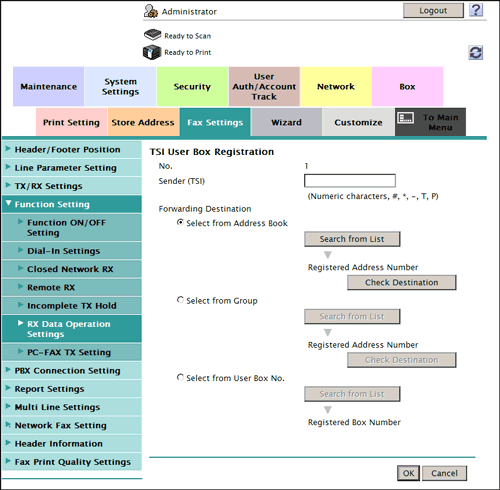Open Remote RX submenu item
This screenshot has height=490, width=500.
point(72,287)
